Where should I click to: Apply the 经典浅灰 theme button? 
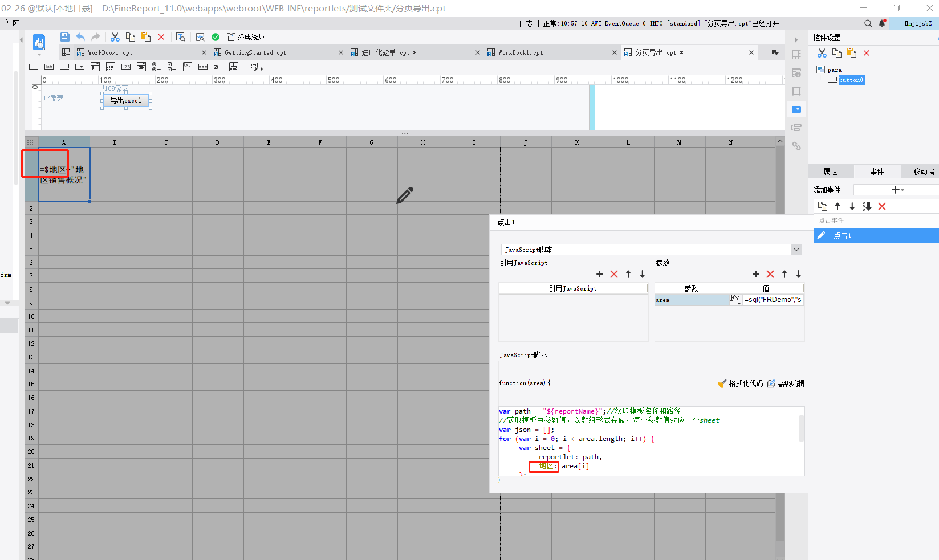tap(246, 37)
